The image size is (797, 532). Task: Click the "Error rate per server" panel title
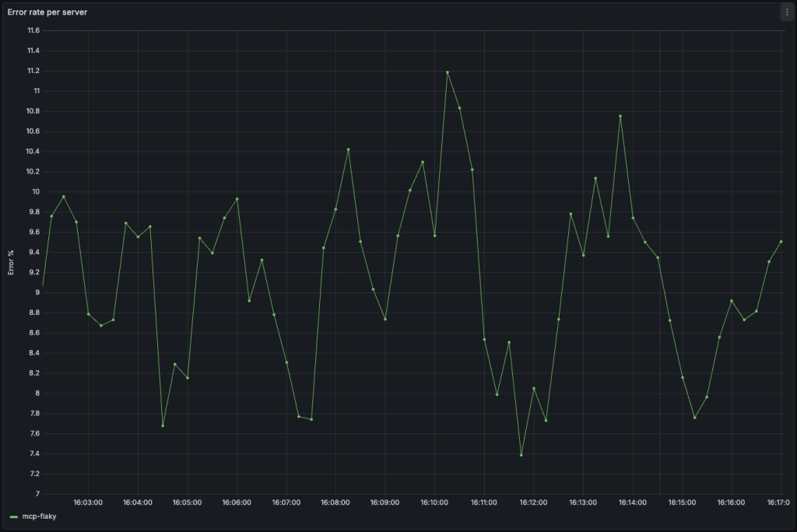(47, 12)
